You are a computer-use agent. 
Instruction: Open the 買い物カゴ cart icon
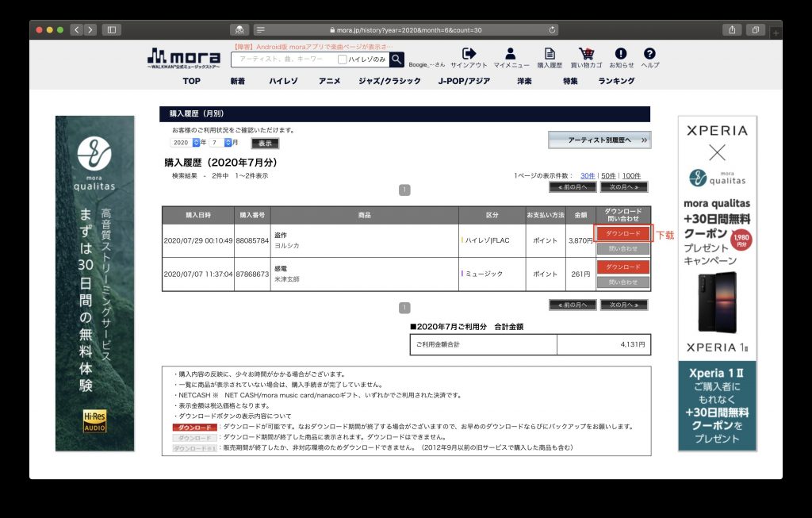pyautogui.click(x=586, y=57)
